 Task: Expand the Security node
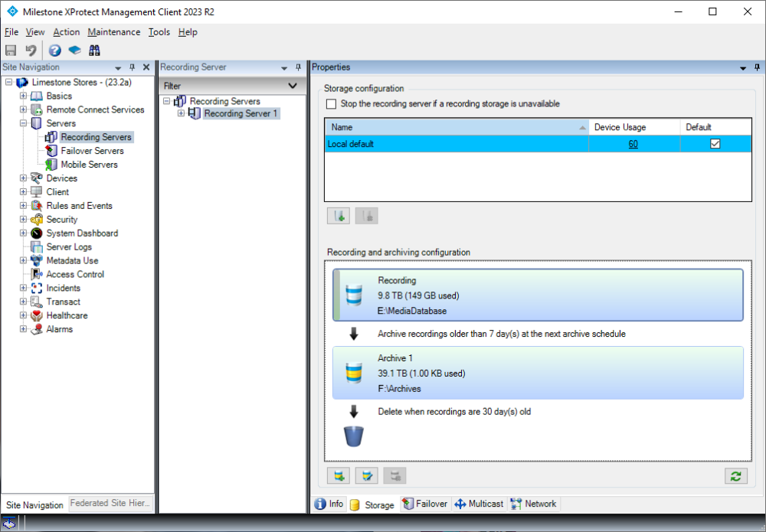(23, 219)
